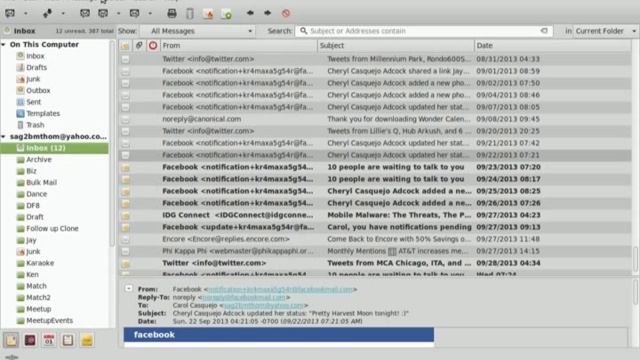
Task: Select the Drafts folder under On This Computer
Action: (x=36, y=67)
